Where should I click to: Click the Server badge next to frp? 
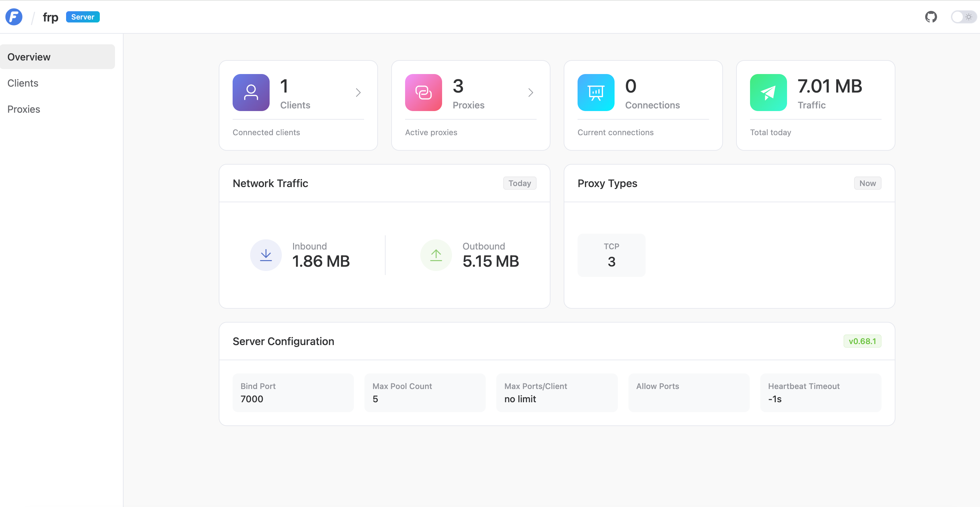82,17
